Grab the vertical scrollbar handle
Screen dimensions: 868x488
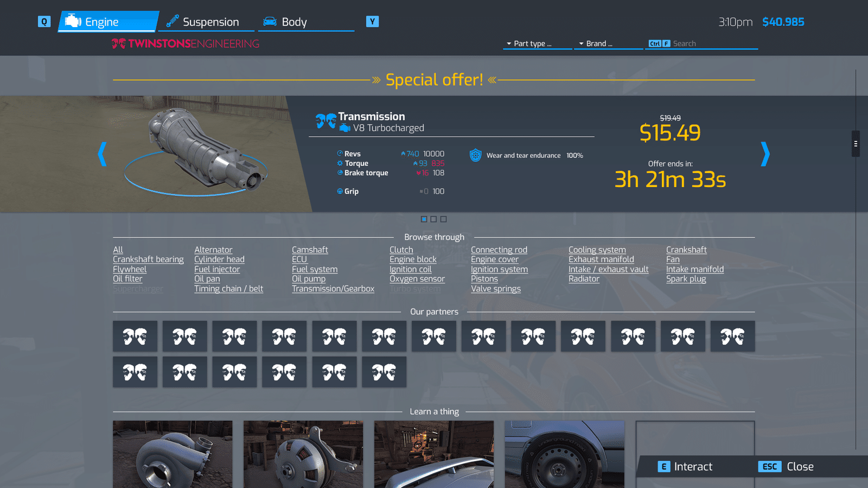[x=856, y=144]
